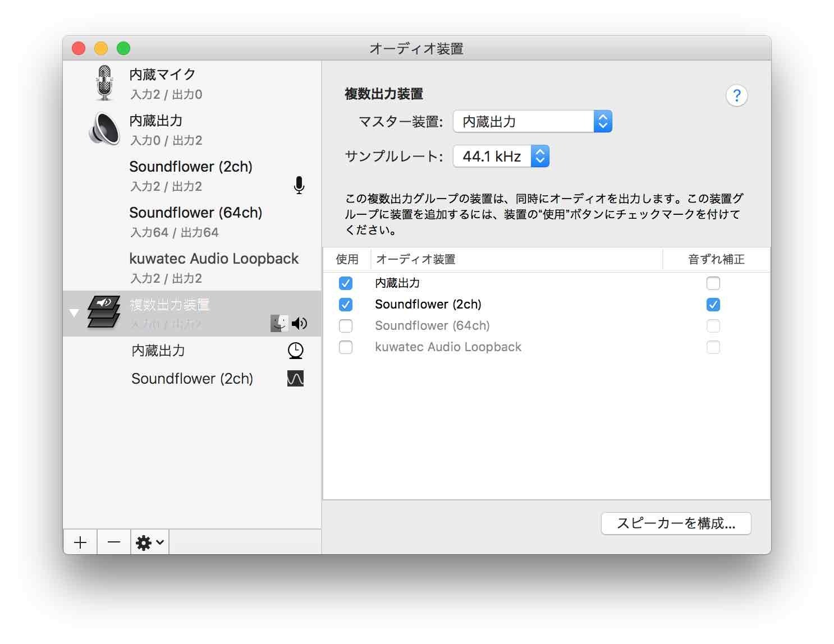Close the オーディオ装置 window
The width and height of the screenshot is (834, 644).
(x=79, y=48)
